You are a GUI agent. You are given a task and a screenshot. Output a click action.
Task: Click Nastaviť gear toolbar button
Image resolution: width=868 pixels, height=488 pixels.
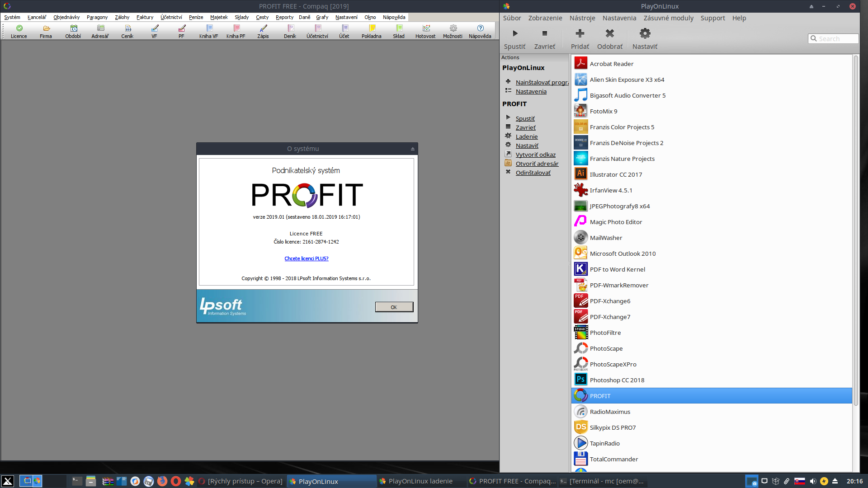coord(645,39)
